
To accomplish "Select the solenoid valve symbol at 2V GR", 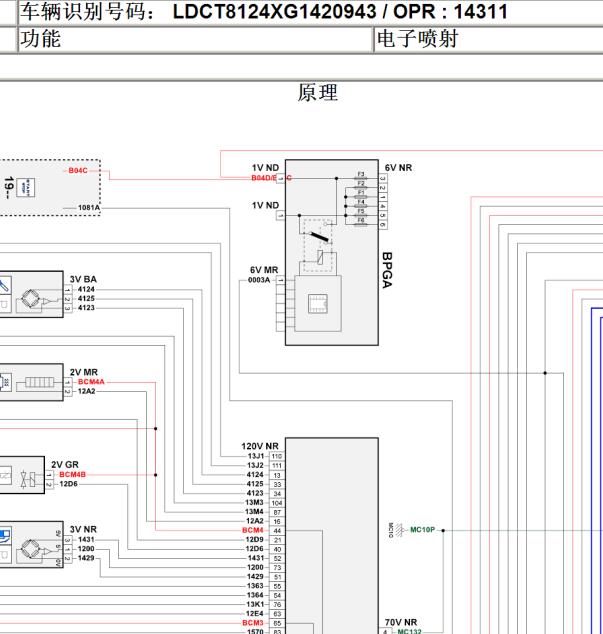I will (28, 479).
